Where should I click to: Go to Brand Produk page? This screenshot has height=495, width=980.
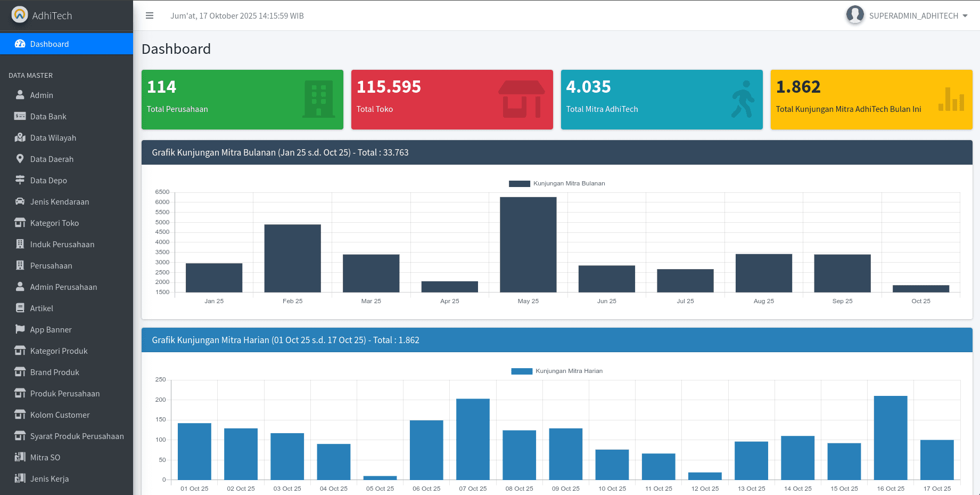point(67,372)
